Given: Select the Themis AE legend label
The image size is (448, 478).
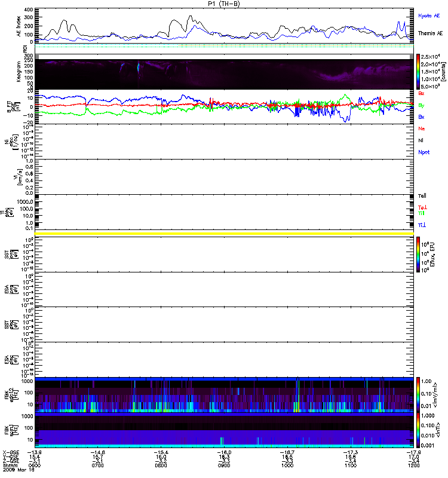Looking at the screenshot, I should point(430,33).
